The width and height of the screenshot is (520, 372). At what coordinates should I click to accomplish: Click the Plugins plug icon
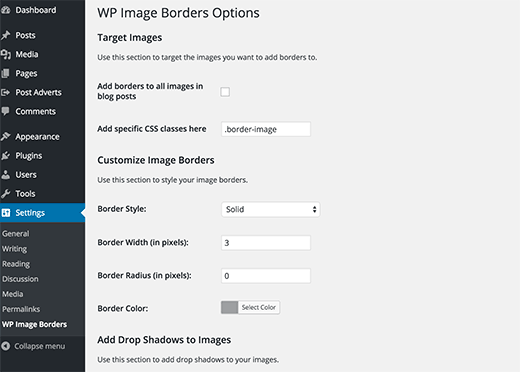5,156
